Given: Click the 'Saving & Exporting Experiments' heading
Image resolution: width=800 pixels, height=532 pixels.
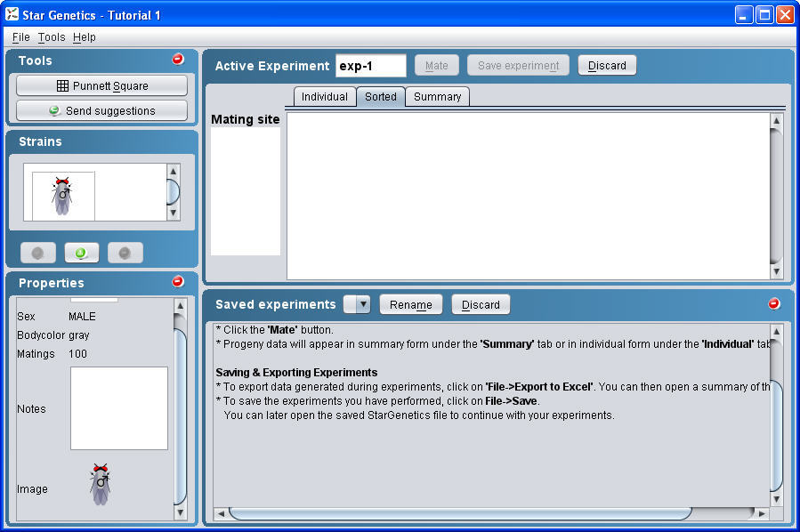Looking at the screenshot, I should click(x=296, y=373).
